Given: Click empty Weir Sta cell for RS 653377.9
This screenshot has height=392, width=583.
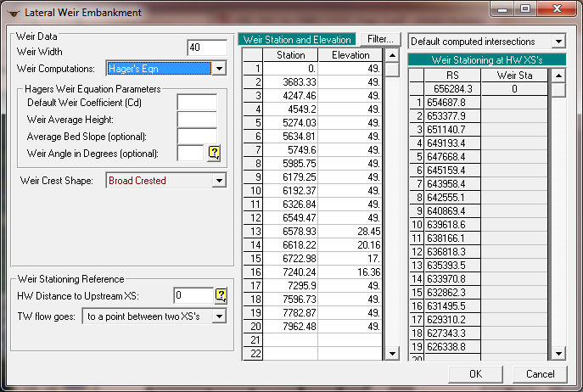Looking at the screenshot, I should point(514,116).
